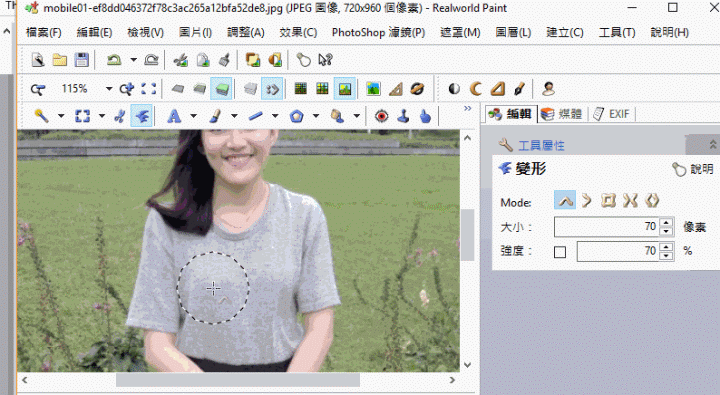720x395 pixels.
Task: Expand the selection tool dropdown arrow
Action: click(101, 116)
